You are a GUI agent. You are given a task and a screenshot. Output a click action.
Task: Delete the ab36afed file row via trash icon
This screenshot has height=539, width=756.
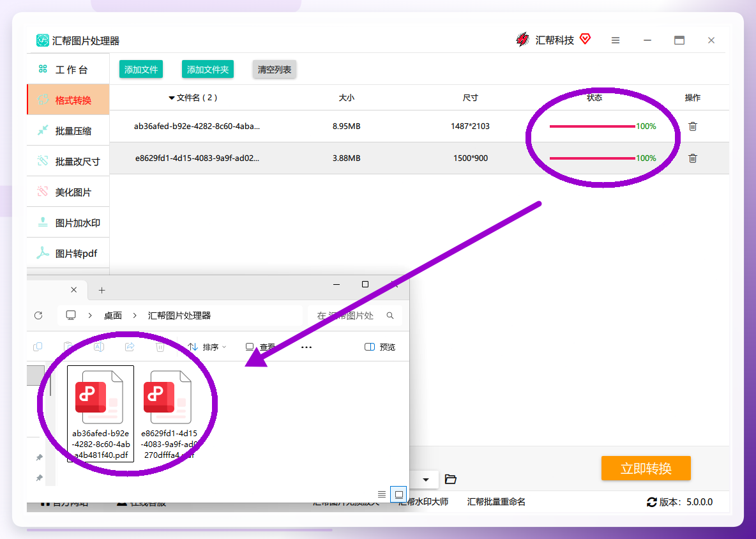pos(693,126)
